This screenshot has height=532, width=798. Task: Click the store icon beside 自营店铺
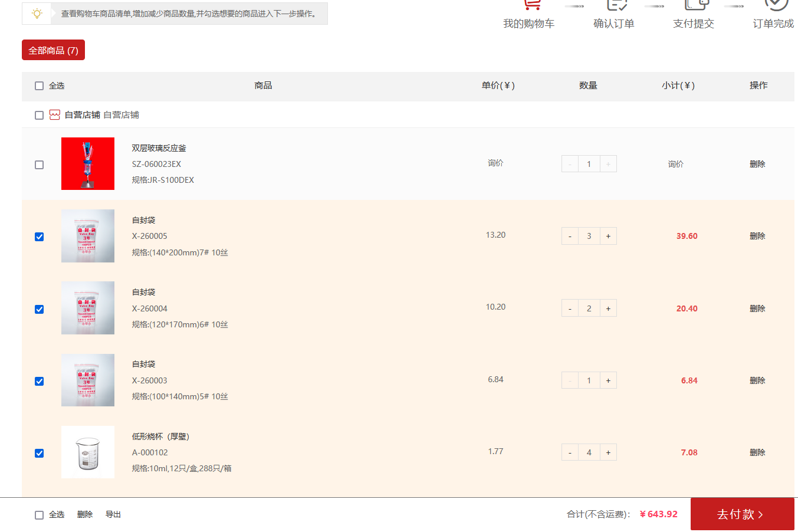pyautogui.click(x=55, y=115)
